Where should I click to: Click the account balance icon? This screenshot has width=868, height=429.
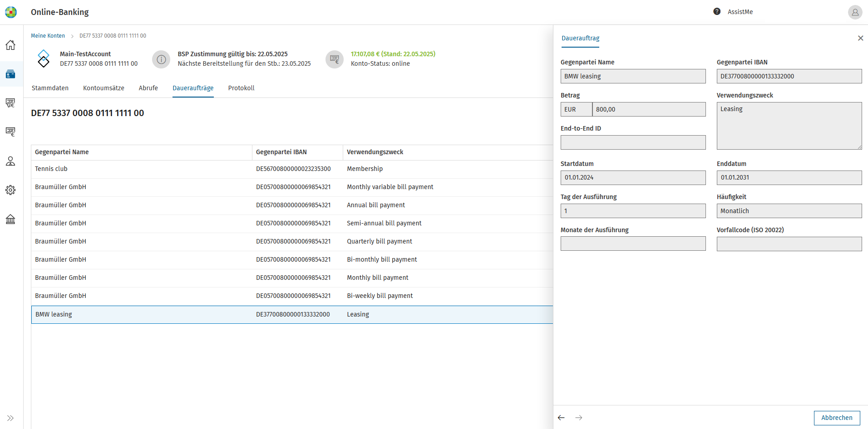point(335,59)
